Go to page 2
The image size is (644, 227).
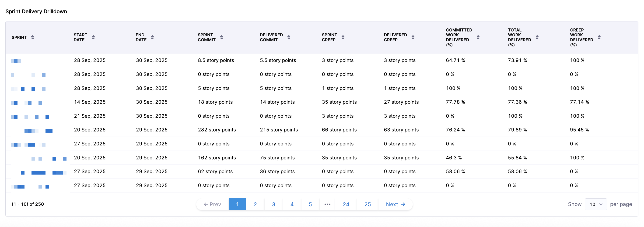click(255, 204)
